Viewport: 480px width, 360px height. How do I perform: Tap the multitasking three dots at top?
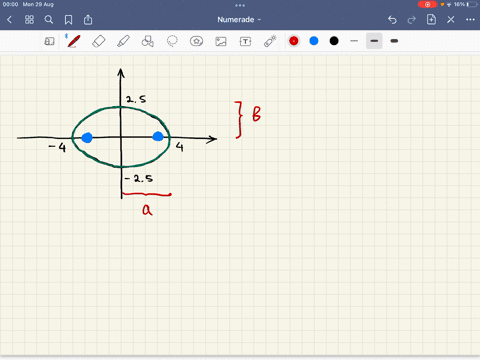(240, 5)
